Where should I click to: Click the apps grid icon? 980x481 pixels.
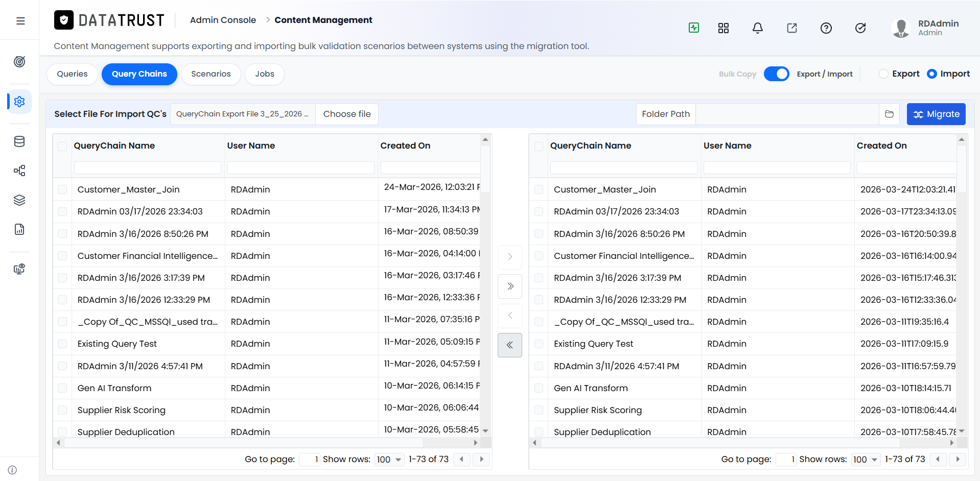coord(724,28)
